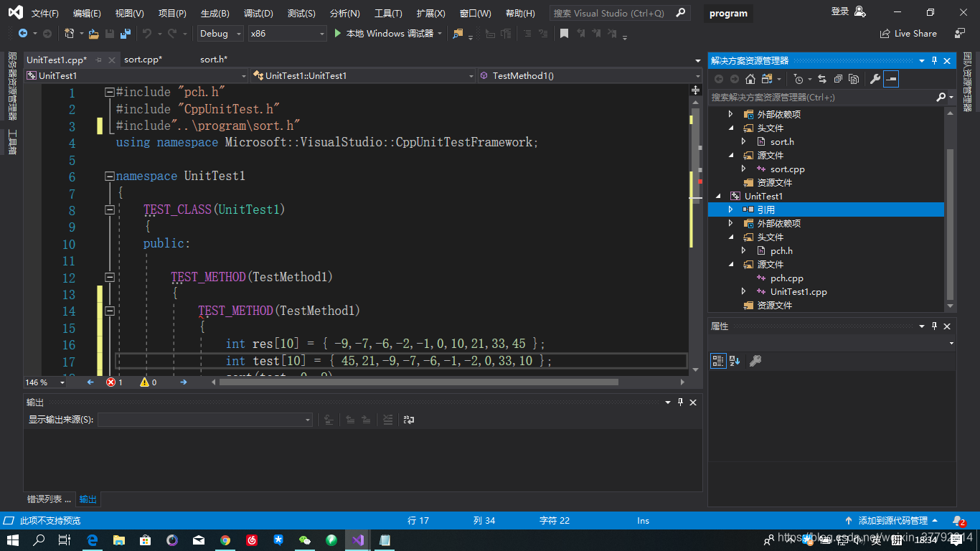Undo the last edit in toolbar

point(147,33)
